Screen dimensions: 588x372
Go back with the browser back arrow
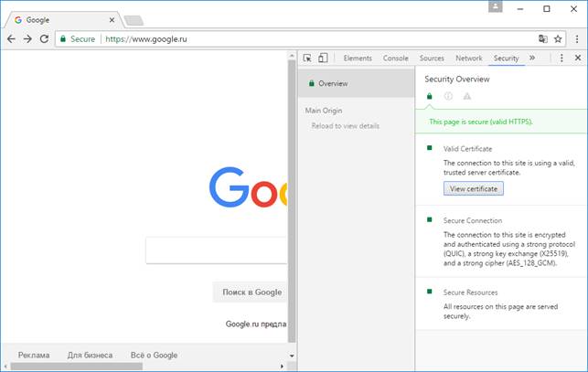tap(11, 39)
